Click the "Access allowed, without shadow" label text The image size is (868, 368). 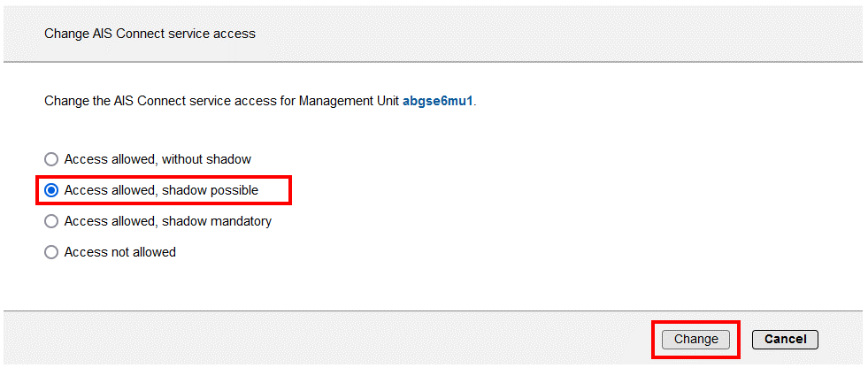click(x=157, y=159)
